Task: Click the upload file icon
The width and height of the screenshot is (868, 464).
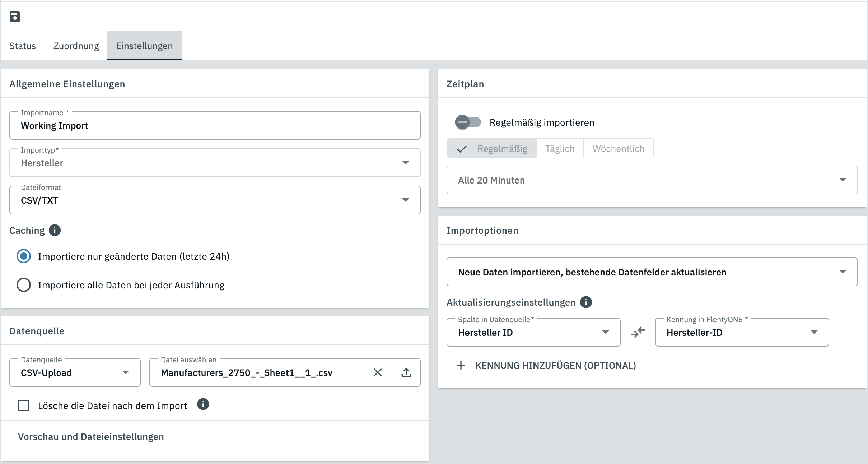Action: (406, 372)
